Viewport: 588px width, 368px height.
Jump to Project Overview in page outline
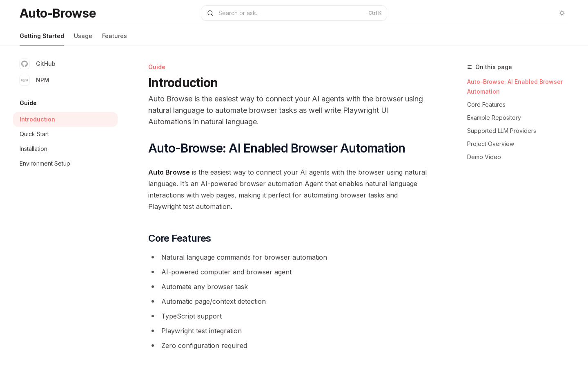(490, 144)
